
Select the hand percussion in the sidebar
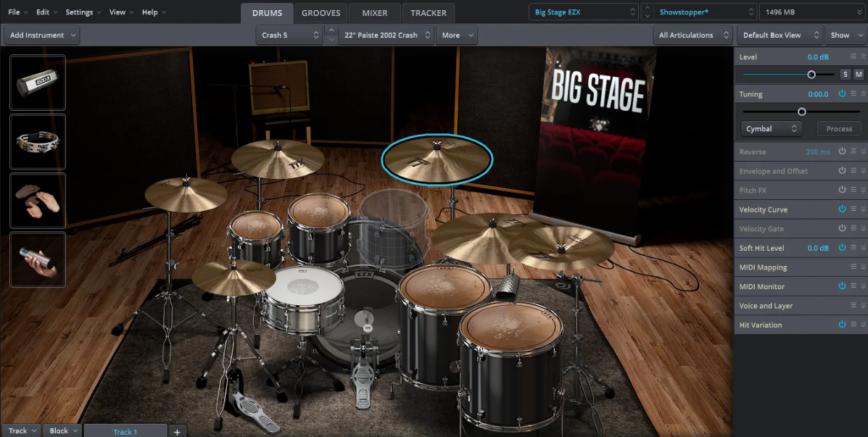pyautogui.click(x=37, y=201)
